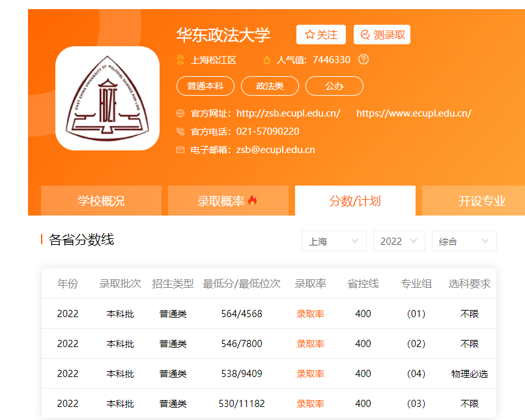525x420 pixels.
Task: Open the zsb.ecupl.edu.cn admissions website link
Action: (289, 113)
